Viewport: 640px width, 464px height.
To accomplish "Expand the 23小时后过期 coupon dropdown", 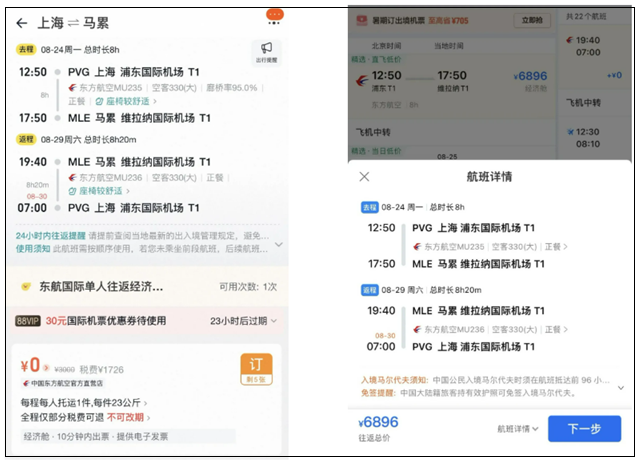I will point(243,321).
